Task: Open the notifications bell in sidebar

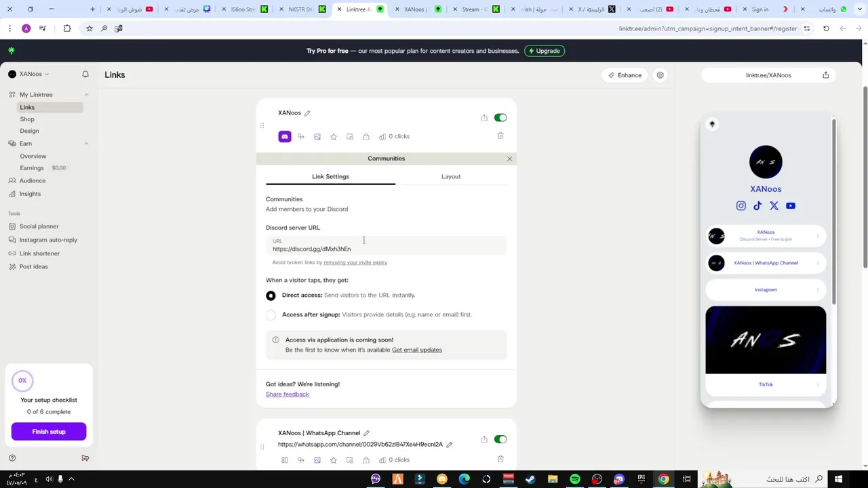Action: 85,74
